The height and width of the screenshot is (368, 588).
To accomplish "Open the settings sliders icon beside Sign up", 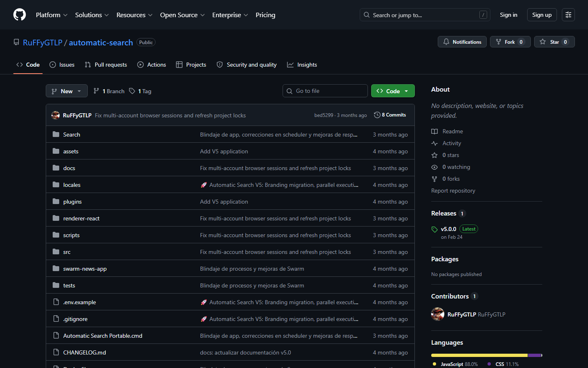I will [568, 15].
